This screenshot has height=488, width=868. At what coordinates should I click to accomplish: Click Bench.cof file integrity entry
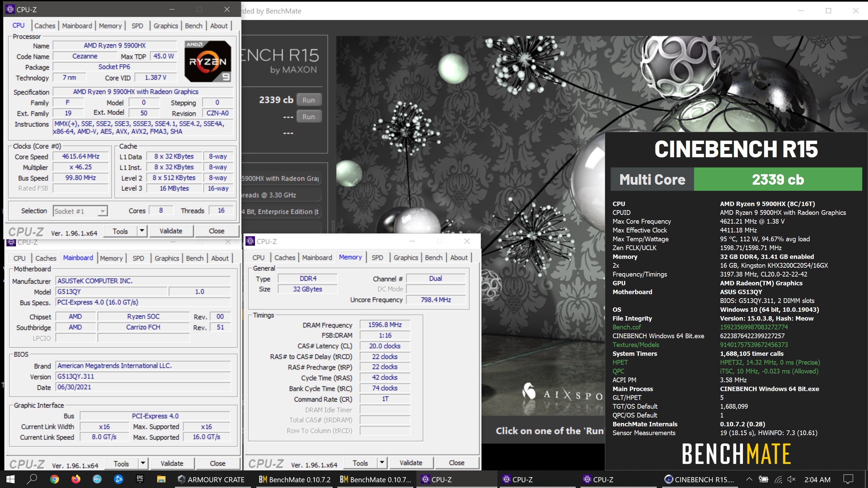(x=627, y=327)
